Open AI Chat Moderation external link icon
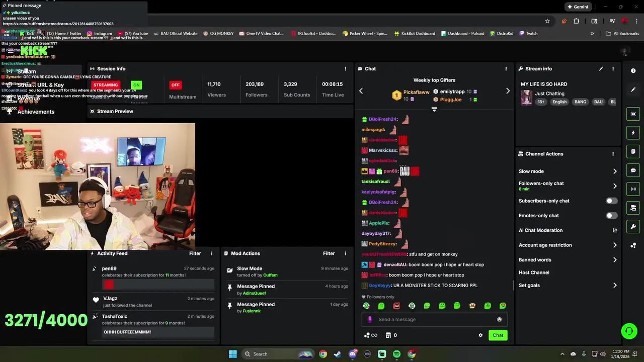 pos(615,230)
